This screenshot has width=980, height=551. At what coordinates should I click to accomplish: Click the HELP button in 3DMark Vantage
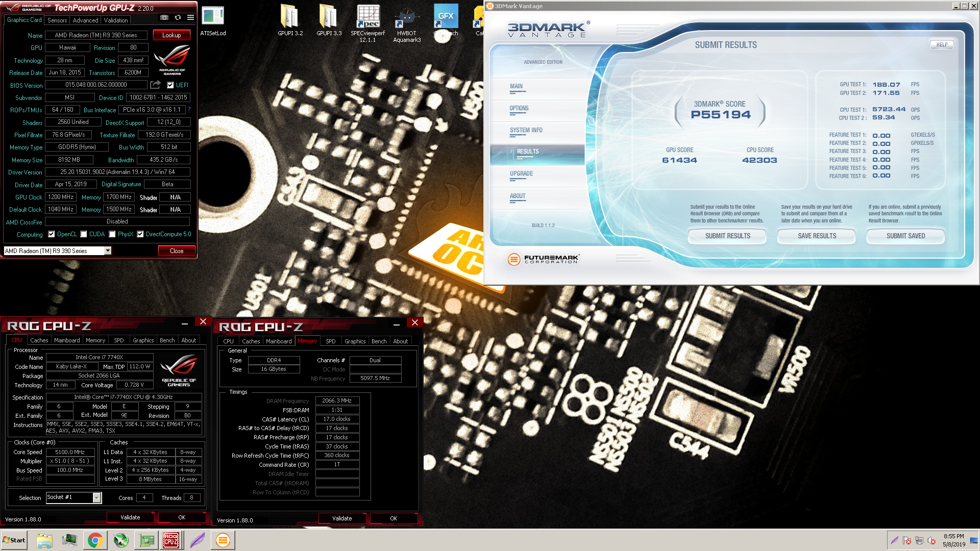(942, 45)
